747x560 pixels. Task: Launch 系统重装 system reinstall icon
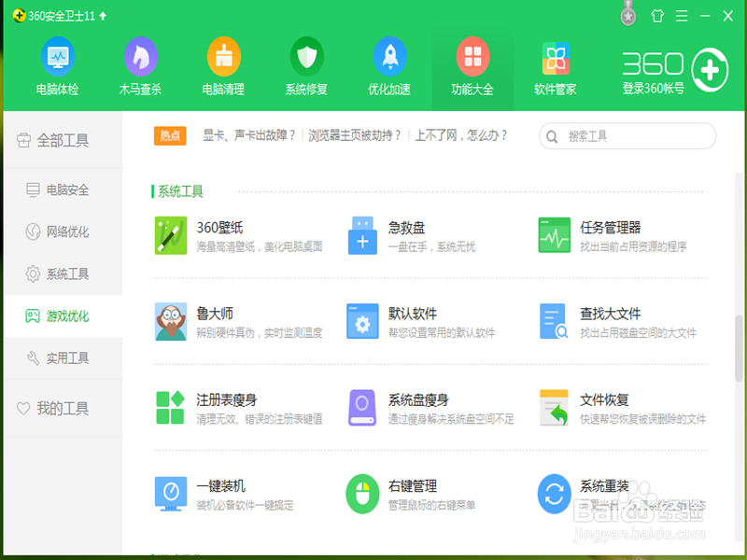point(554,494)
